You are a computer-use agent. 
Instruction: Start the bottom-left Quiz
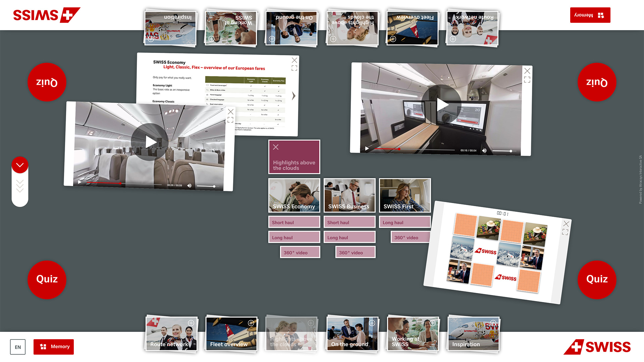47,280
